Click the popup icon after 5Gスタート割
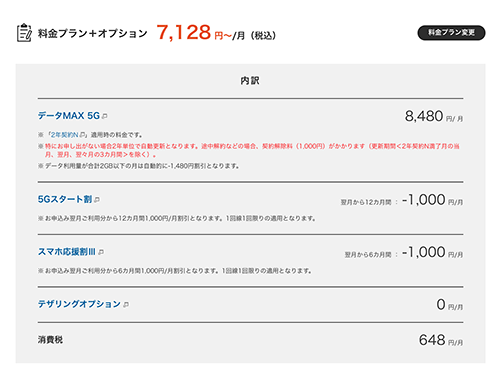The image size is (500, 384). 97,200
